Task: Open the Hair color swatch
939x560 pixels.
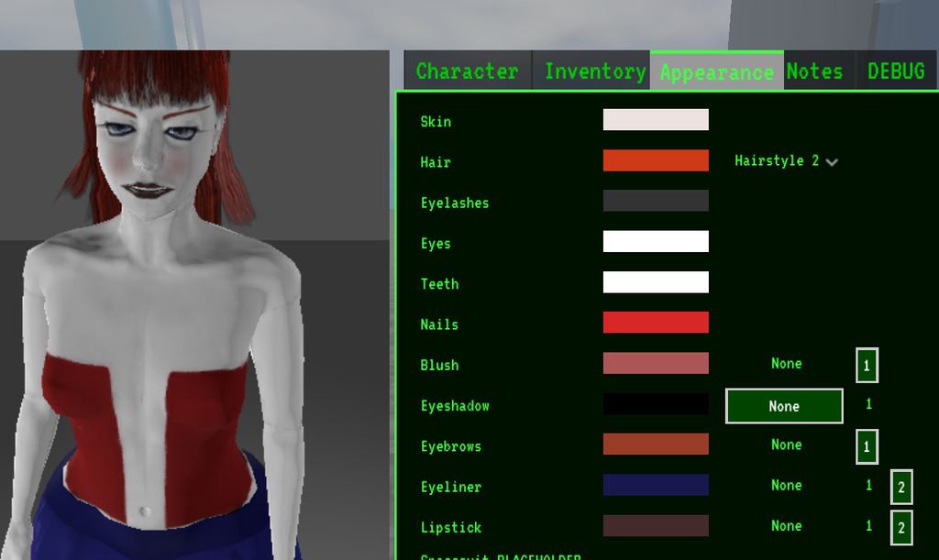Action: [655, 160]
